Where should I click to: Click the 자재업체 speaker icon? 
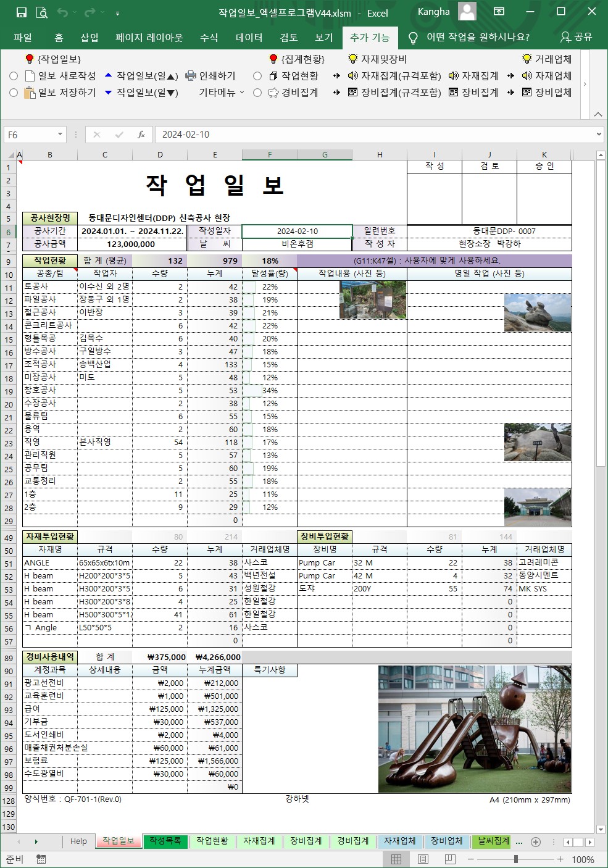(x=527, y=76)
